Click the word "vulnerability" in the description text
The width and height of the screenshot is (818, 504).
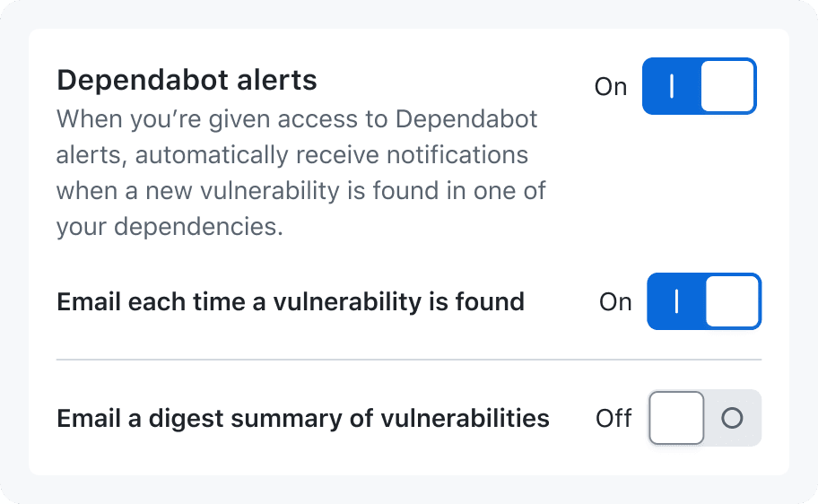tap(270, 190)
